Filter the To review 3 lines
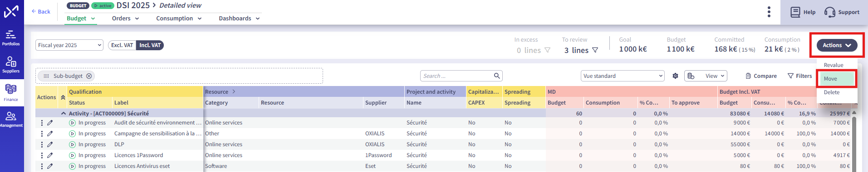The width and height of the screenshot is (868, 172). 595,50
